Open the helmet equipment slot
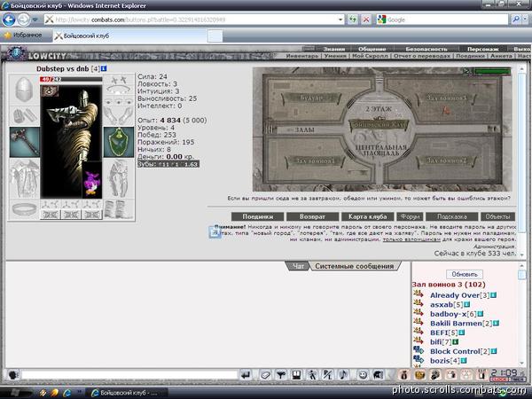This screenshot has height=399, width=532. pos(25,90)
